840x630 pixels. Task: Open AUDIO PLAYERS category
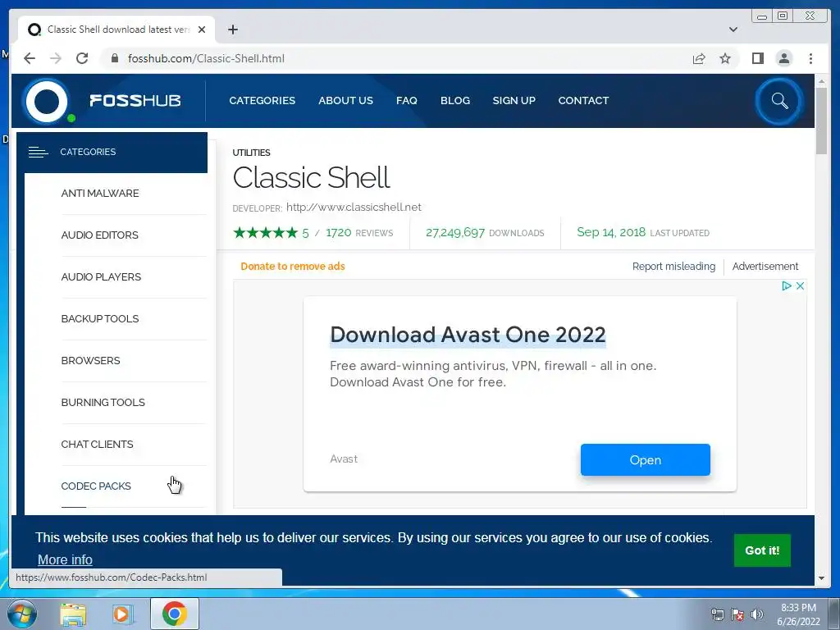coord(101,277)
